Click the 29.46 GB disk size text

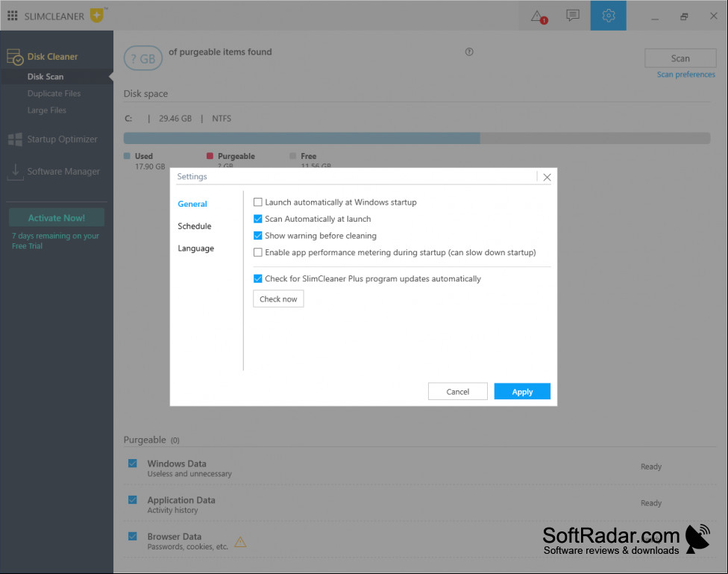pyautogui.click(x=175, y=119)
